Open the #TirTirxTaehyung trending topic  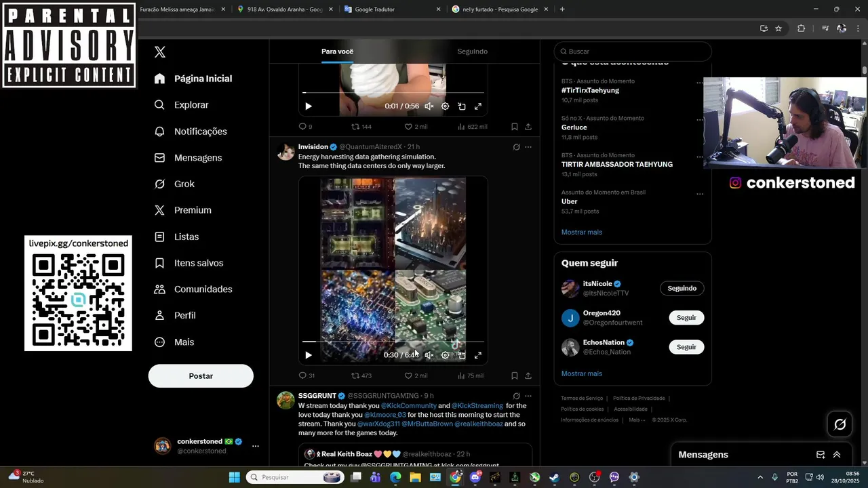tap(590, 90)
